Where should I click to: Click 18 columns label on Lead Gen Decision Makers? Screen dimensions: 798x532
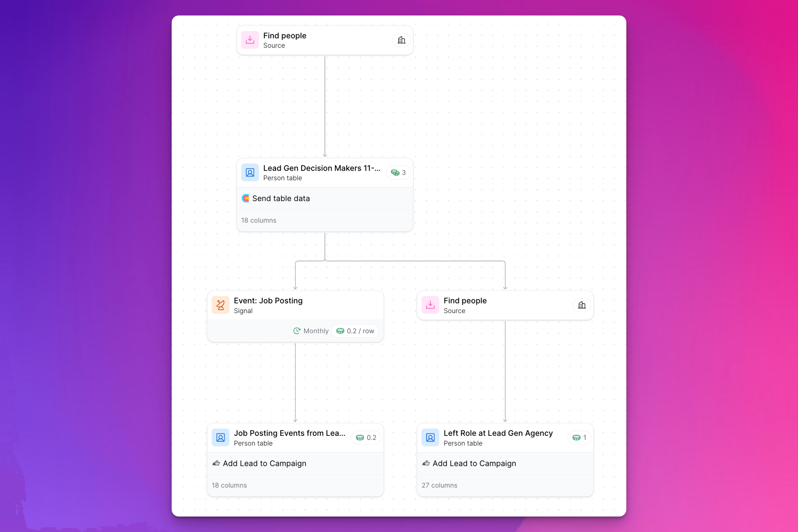point(259,221)
